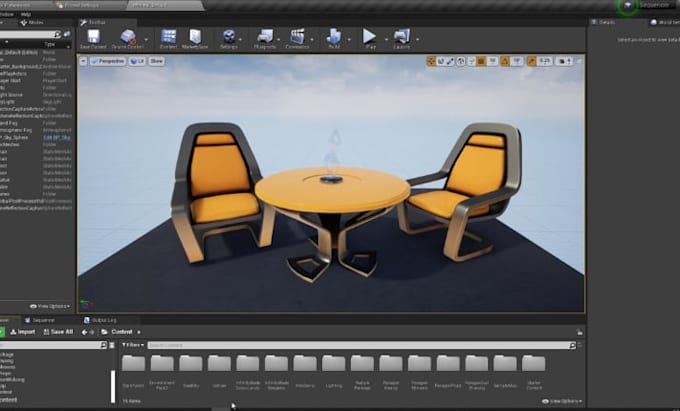Toggle rotation snapping in viewport toolbar
This screenshot has height=411, width=680.
pos(505,61)
